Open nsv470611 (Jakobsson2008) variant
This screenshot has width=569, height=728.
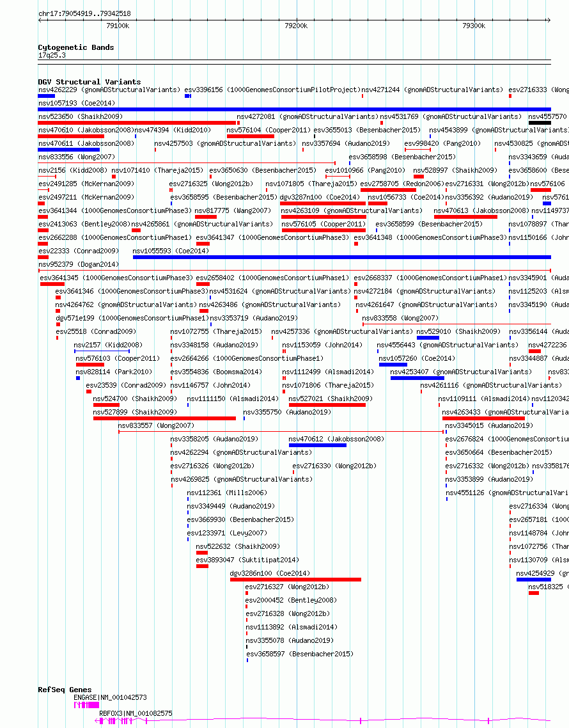[86, 143]
